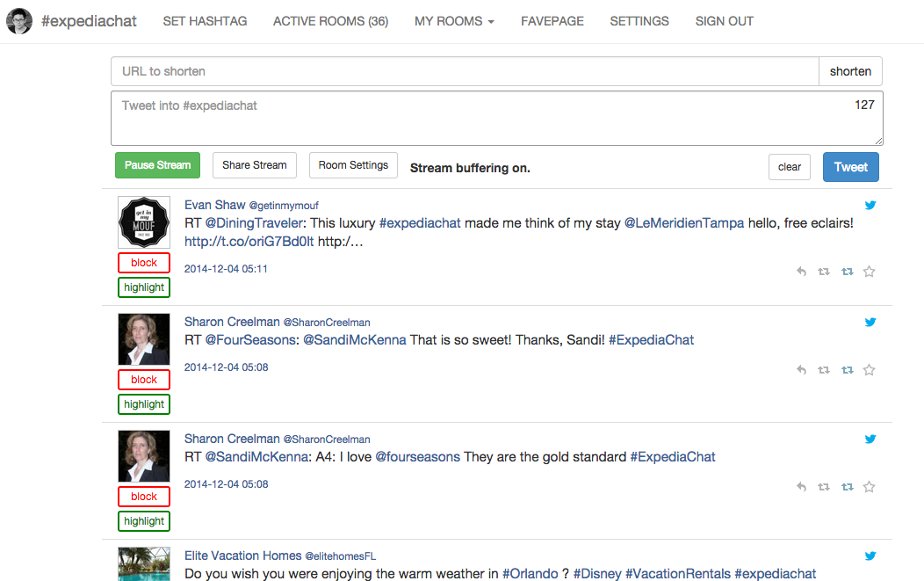Open ACTIVE ROOMS list
Screen dimensions: 924x581
330,21
